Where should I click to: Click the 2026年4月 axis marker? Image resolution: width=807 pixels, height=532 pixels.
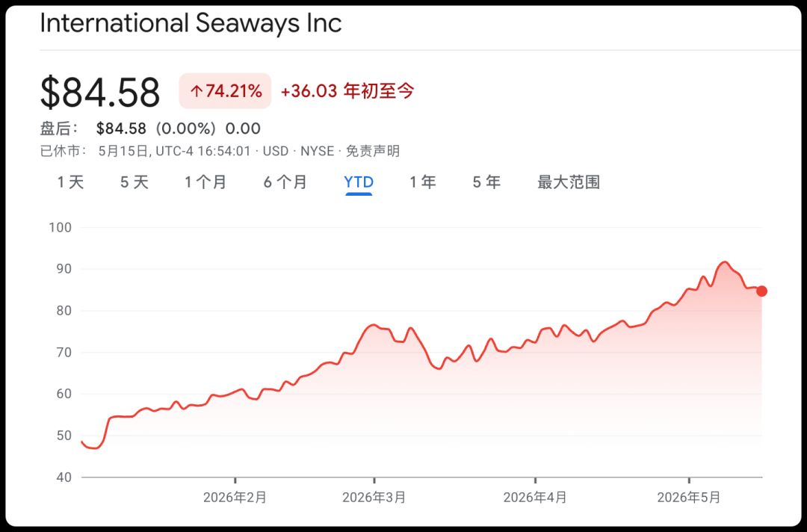point(535,498)
